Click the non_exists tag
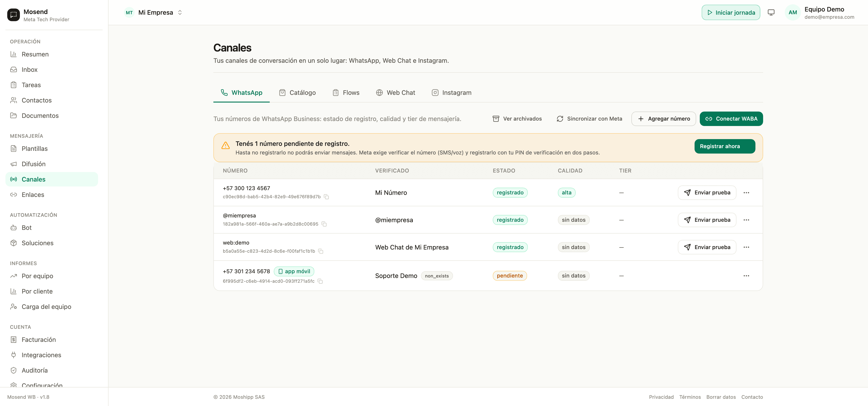 (437, 276)
